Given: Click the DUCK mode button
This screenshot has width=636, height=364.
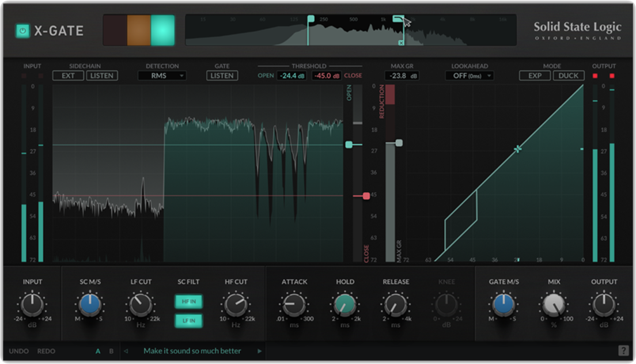Looking at the screenshot, I should (569, 75).
